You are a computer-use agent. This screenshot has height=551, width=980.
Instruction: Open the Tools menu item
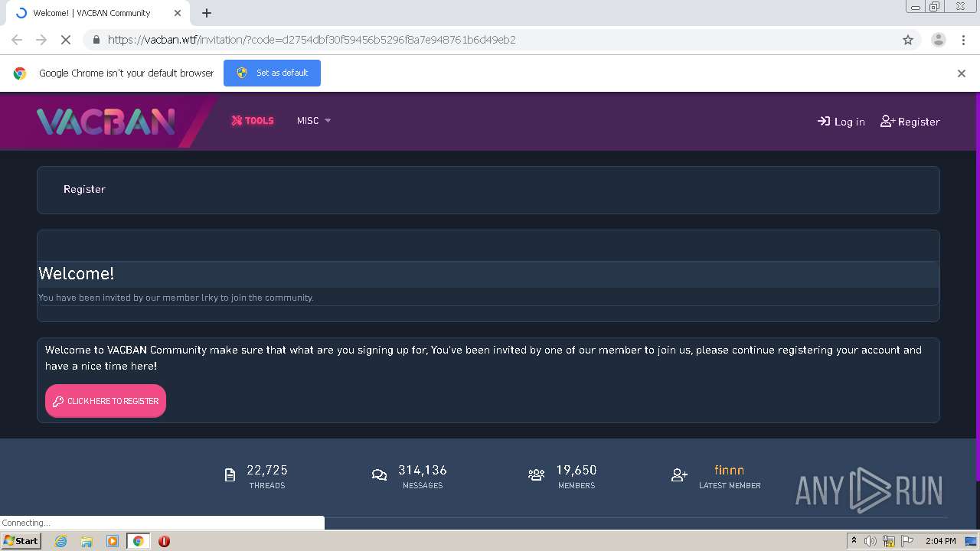(x=253, y=120)
